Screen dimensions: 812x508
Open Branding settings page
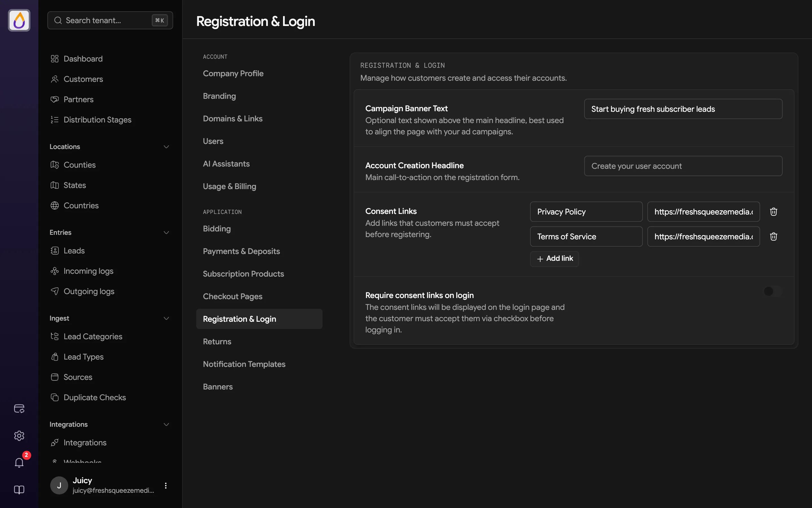pyautogui.click(x=259, y=96)
